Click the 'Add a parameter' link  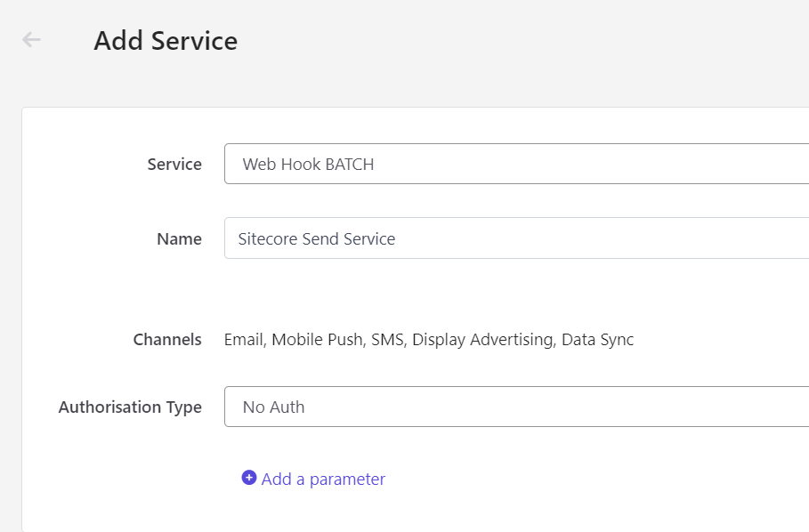323,479
